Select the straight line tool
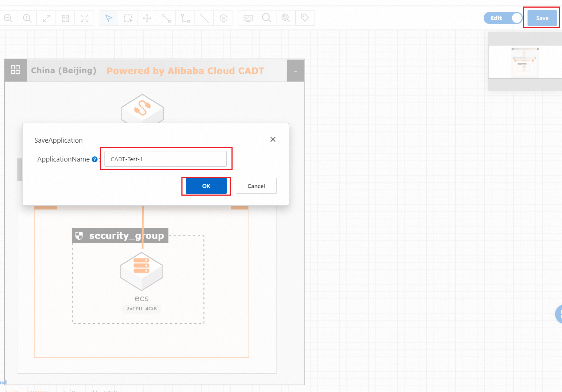 pos(204,18)
